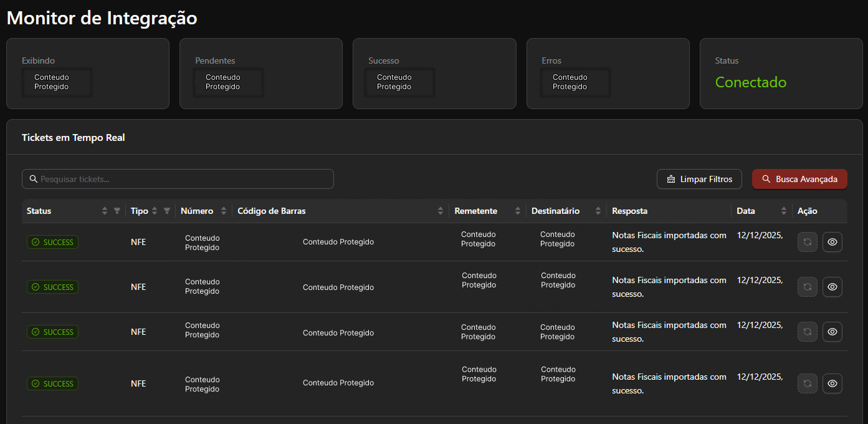Viewport: 868px width, 424px height.
Task: Reprocess the second ticket via refresh icon
Action: (808, 287)
